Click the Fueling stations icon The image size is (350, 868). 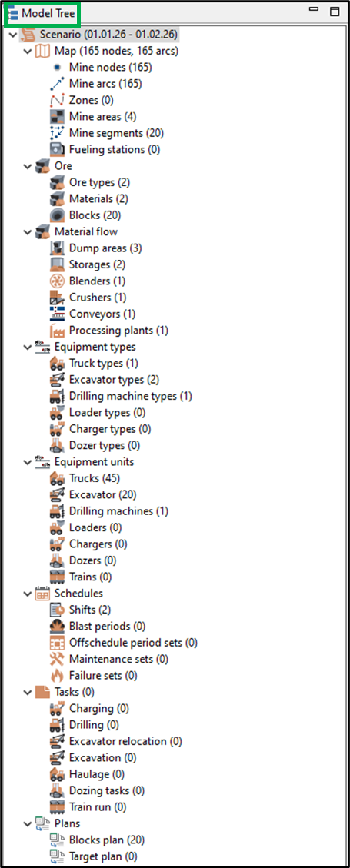(57, 149)
